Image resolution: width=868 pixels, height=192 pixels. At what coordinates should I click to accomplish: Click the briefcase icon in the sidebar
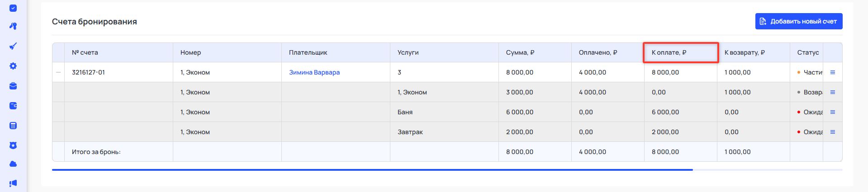pos(13,86)
